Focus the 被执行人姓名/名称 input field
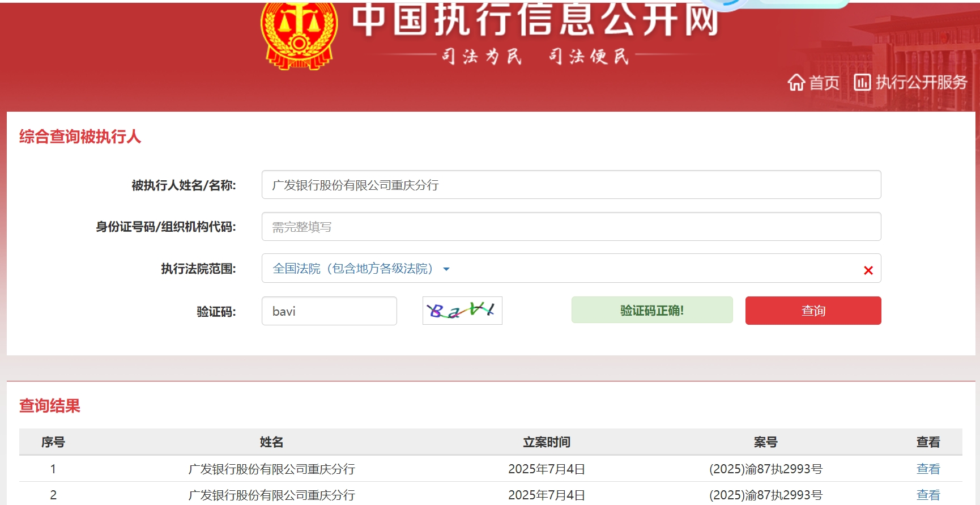Image resolution: width=980 pixels, height=505 pixels. tap(571, 185)
